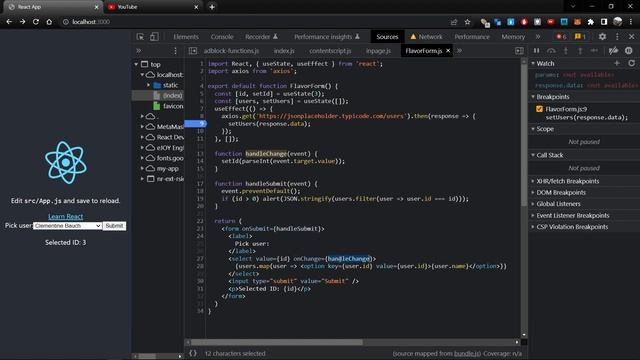Close the FlavorForm.js file tab
The height and width of the screenshot is (360, 640).
click(448, 51)
